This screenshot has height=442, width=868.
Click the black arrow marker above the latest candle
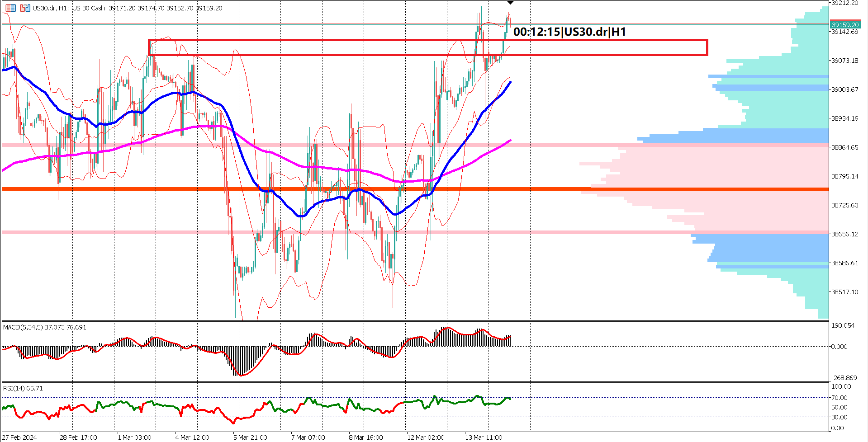point(510,3)
